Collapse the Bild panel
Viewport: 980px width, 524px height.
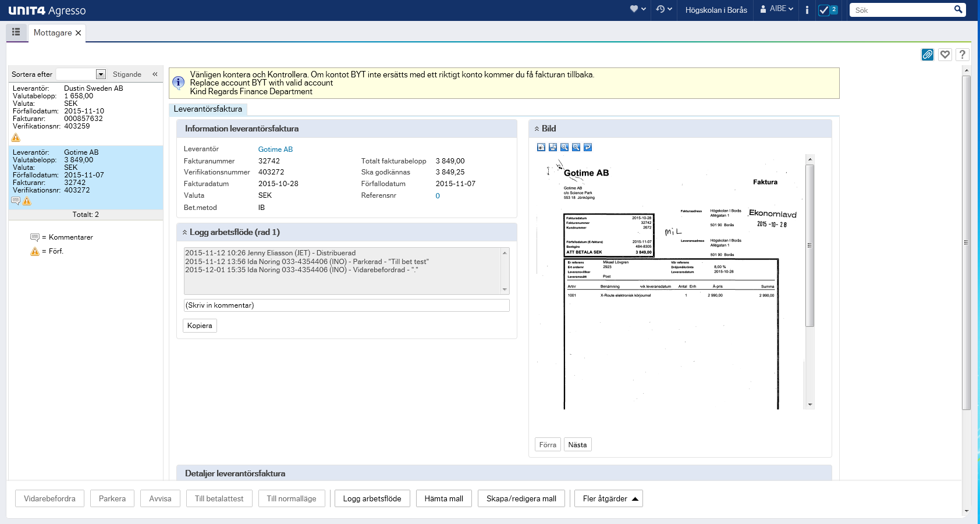click(537, 129)
